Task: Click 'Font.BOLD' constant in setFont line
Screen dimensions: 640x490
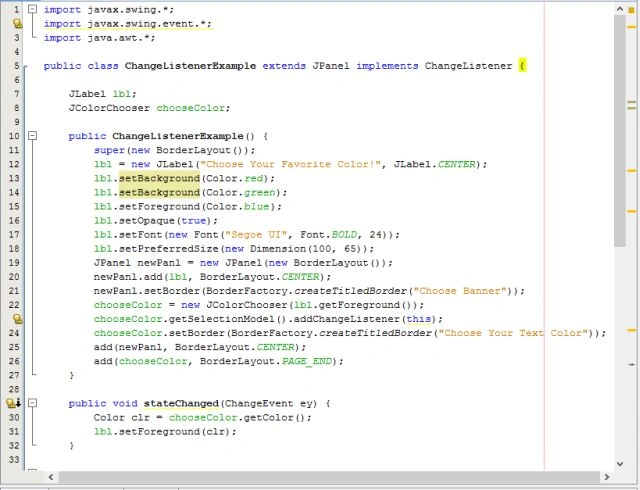Action: 328,235
